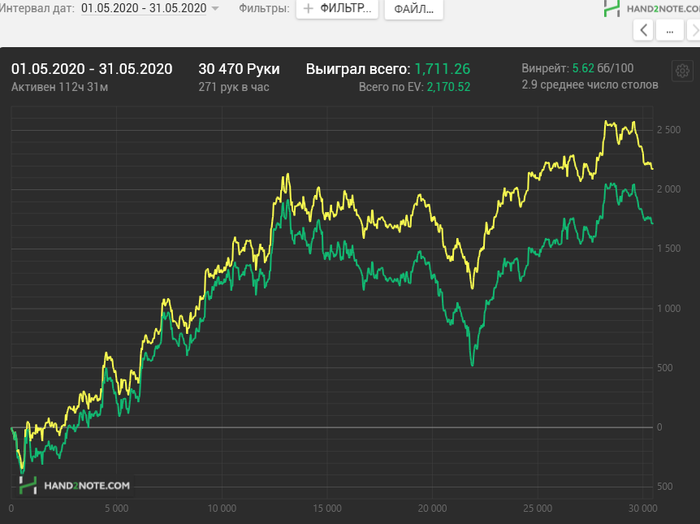Screen dimensions: 700x524
Task: Click the Y-axis label 2 500
Action: [668, 130]
